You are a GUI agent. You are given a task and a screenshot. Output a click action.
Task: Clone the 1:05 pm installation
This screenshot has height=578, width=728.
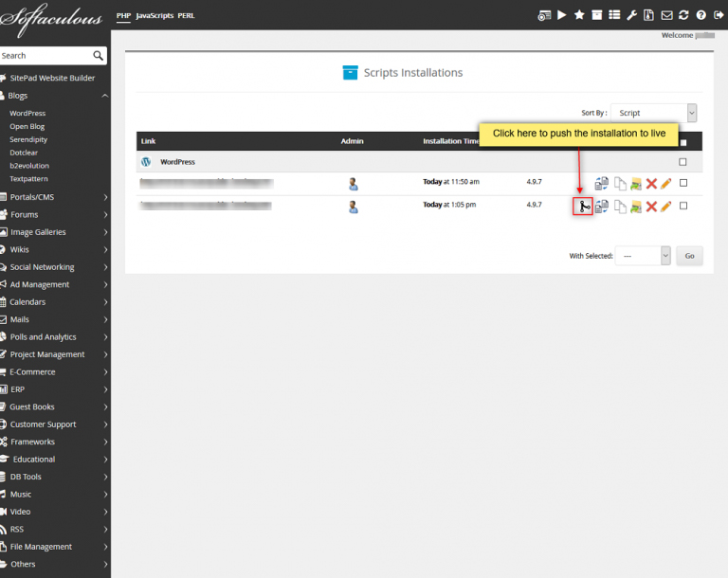coord(620,207)
